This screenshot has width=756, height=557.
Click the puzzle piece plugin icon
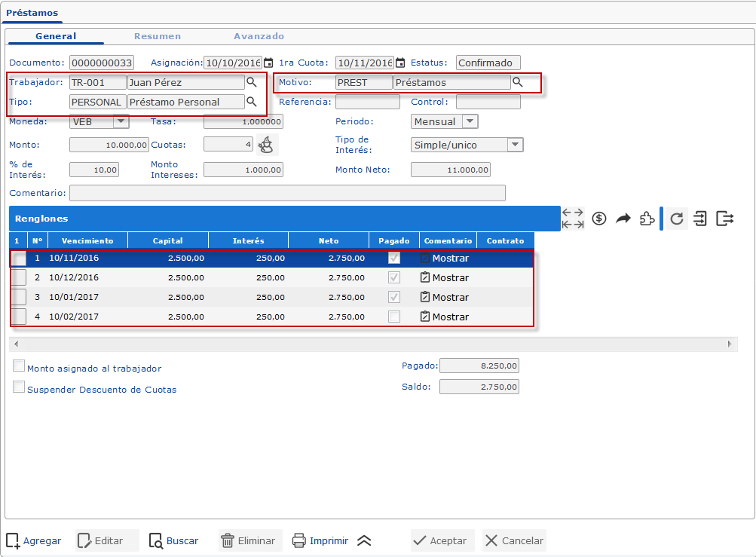(x=646, y=219)
